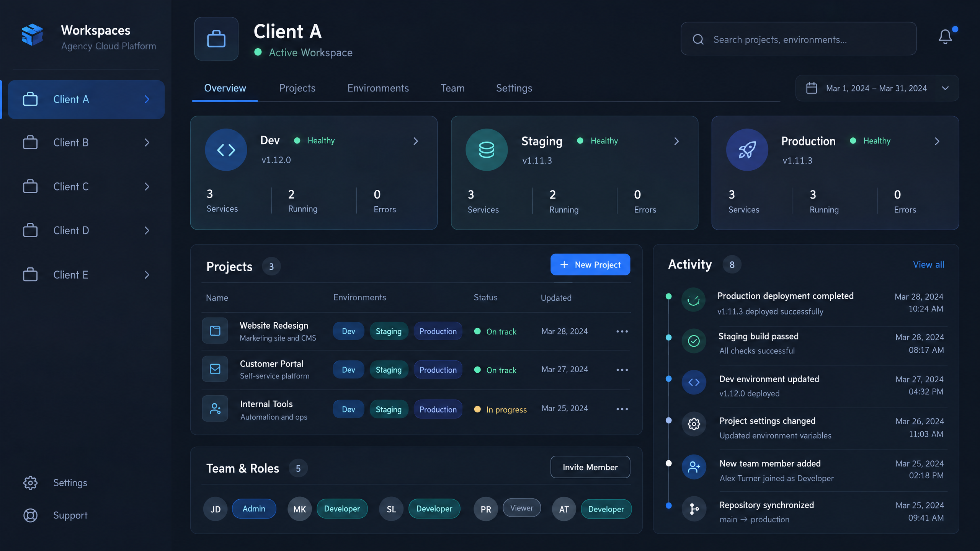Click the Dev environment updated code icon
The width and height of the screenshot is (980, 551).
click(694, 382)
